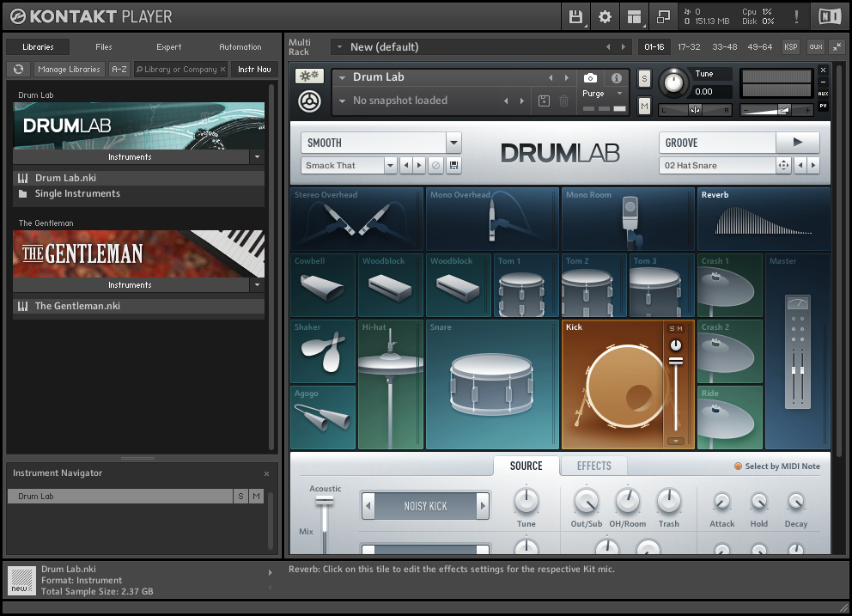
Task: Select the Crash 1 cymbal tile
Action: [x=730, y=285]
